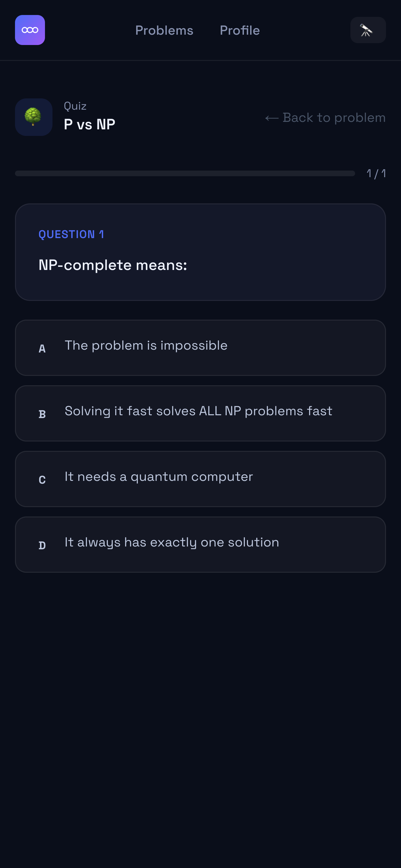Click the question card 'NP-complete means:'
Image resolution: width=401 pixels, height=868 pixels.
pyautogui.click(x=200, y=252)
